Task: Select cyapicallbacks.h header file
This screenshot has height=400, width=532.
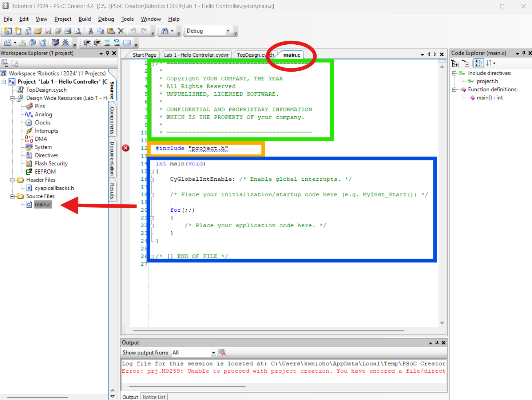Action: pos(54,188)
